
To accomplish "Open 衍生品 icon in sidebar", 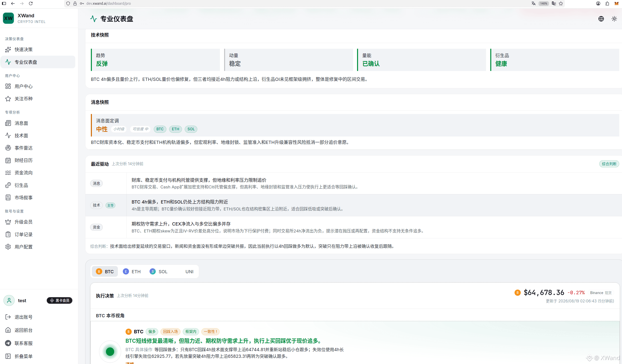I will [8, 185].
